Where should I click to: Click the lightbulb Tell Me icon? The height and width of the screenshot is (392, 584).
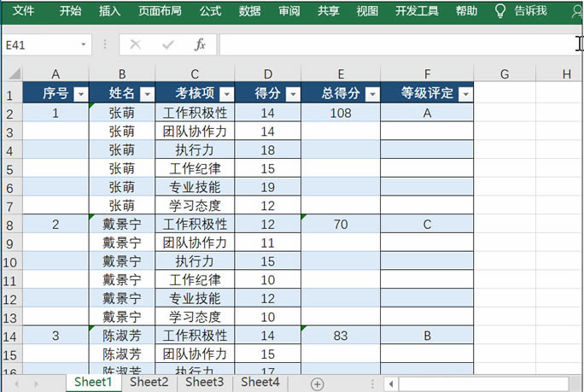tap(499, 11)
